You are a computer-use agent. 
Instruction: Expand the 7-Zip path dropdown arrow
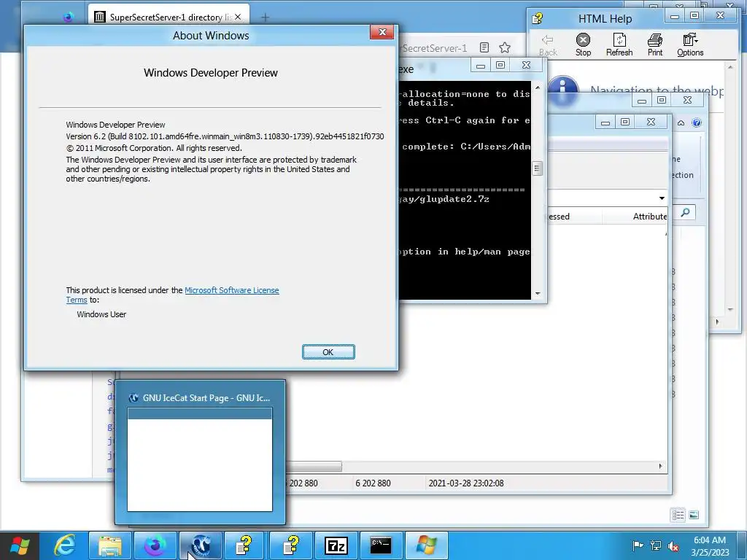pos(662,198)
